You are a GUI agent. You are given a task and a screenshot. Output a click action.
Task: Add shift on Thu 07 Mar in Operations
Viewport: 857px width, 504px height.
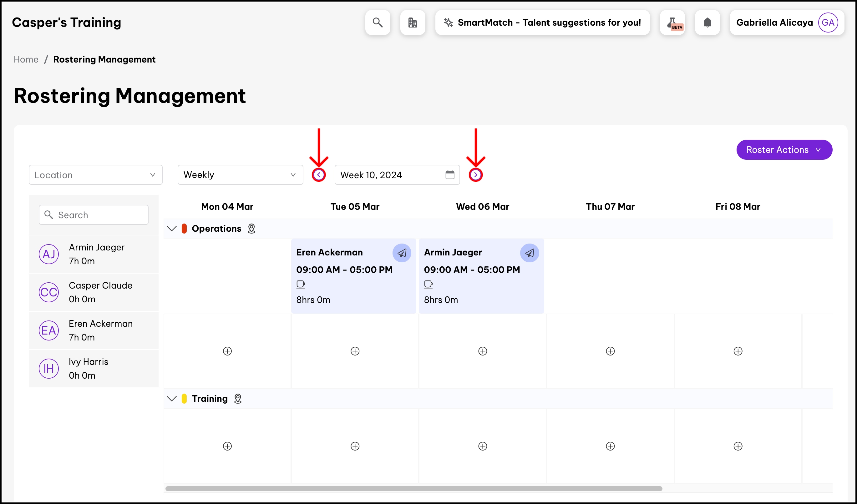pos(610,351)
